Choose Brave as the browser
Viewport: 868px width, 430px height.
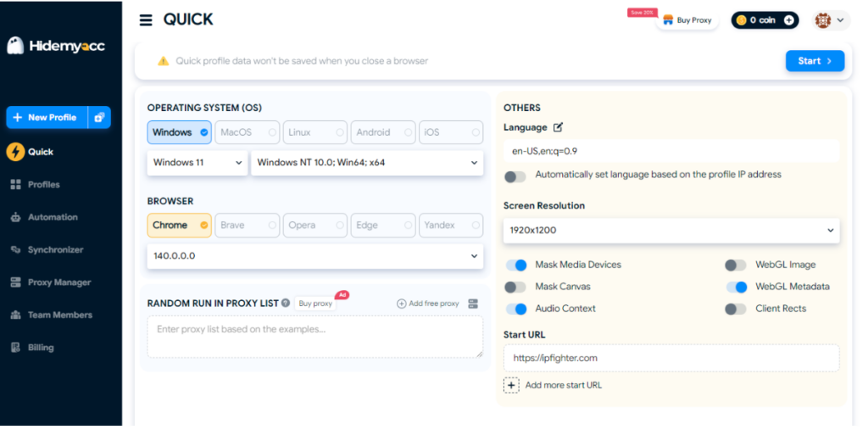coord(247,226)
